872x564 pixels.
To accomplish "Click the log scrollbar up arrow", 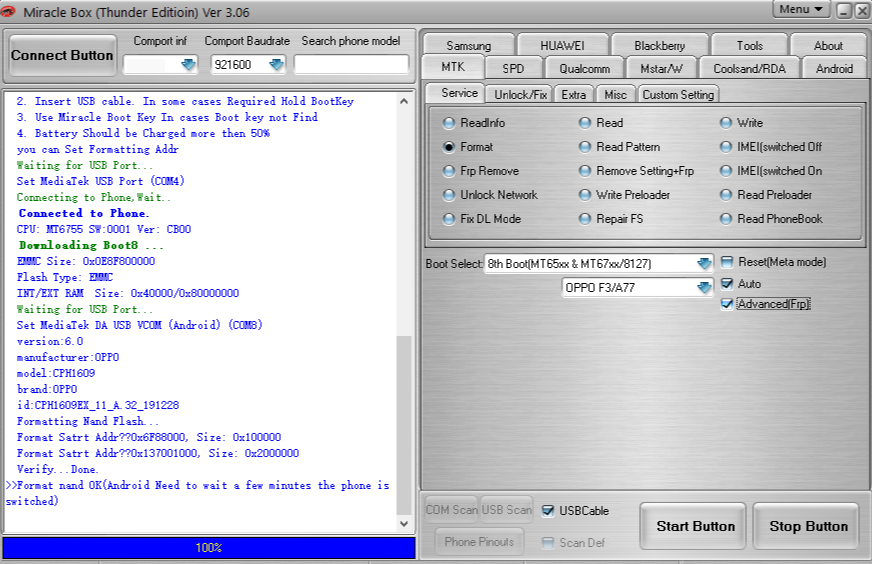I will pyautogui.click(x=404, y=101).
